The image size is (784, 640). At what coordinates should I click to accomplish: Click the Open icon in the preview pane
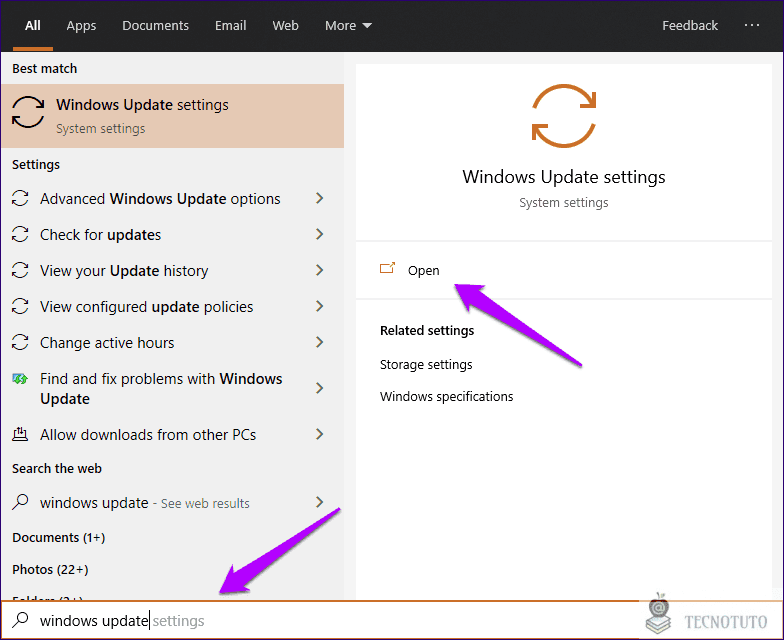(x=388, y=268)
